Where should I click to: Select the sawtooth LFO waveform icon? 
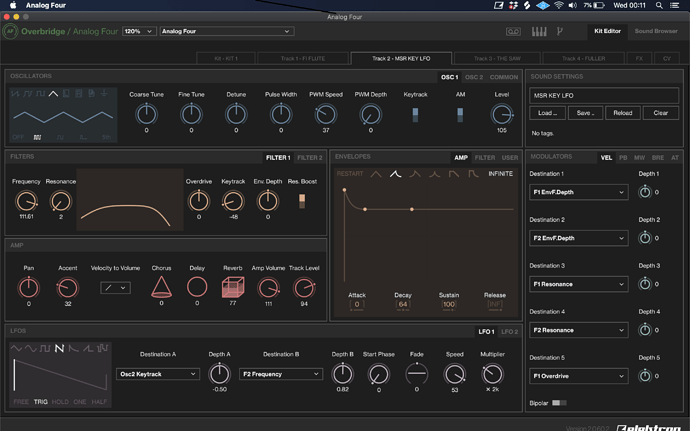tap(59, 348)
